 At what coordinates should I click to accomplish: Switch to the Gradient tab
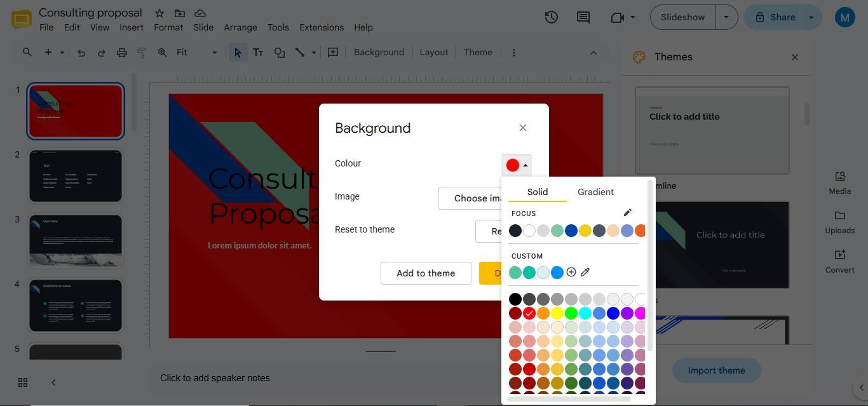point(595,192)
